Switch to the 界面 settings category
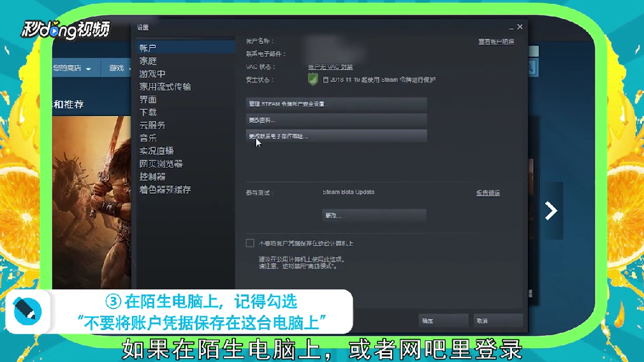 149,99
